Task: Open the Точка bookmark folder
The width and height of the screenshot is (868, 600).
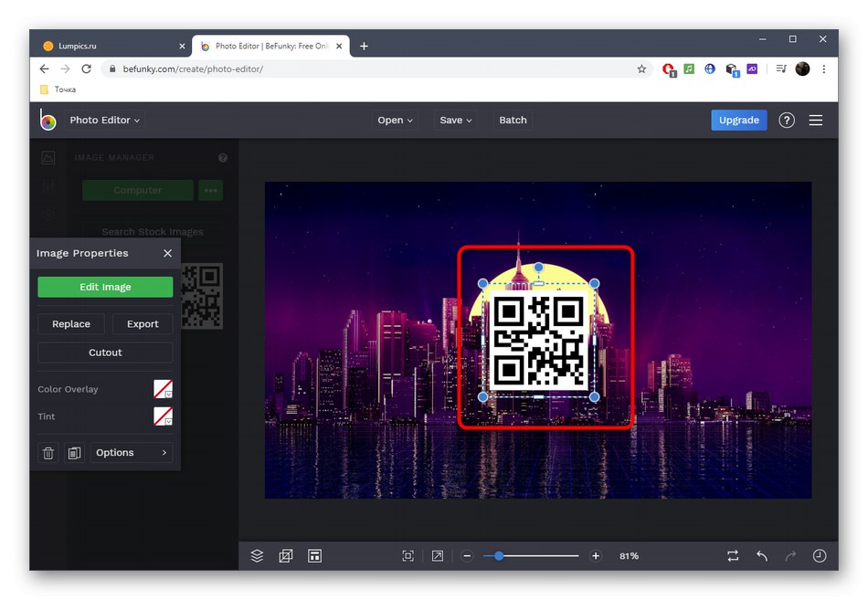Action: click(58, 89)
